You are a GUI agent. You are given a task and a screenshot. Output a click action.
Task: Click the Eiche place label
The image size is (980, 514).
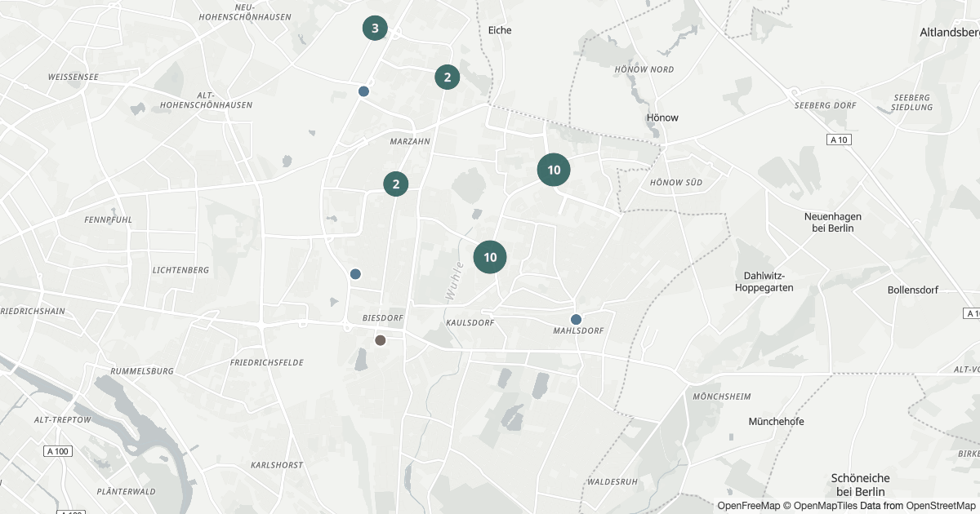500,30
